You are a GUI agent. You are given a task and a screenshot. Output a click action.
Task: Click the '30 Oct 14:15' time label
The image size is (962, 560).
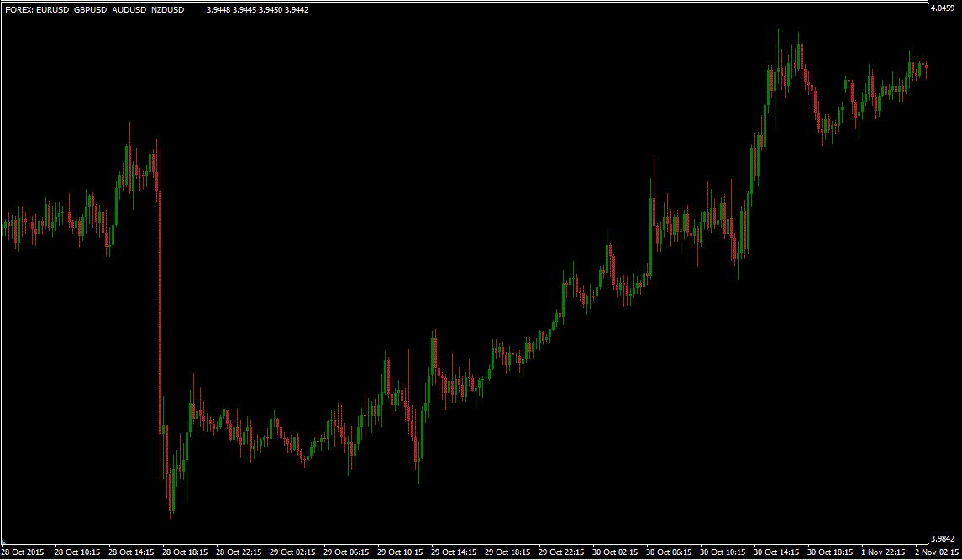coord(777,552)
